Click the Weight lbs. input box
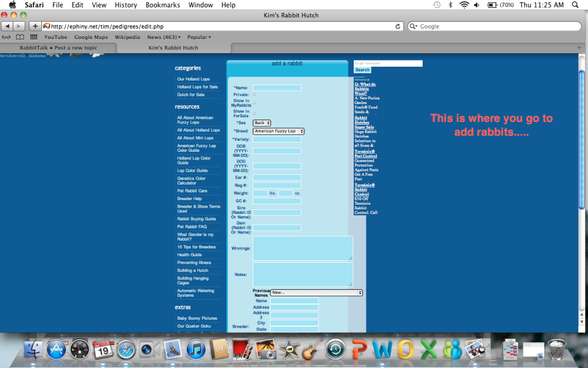 260,193
